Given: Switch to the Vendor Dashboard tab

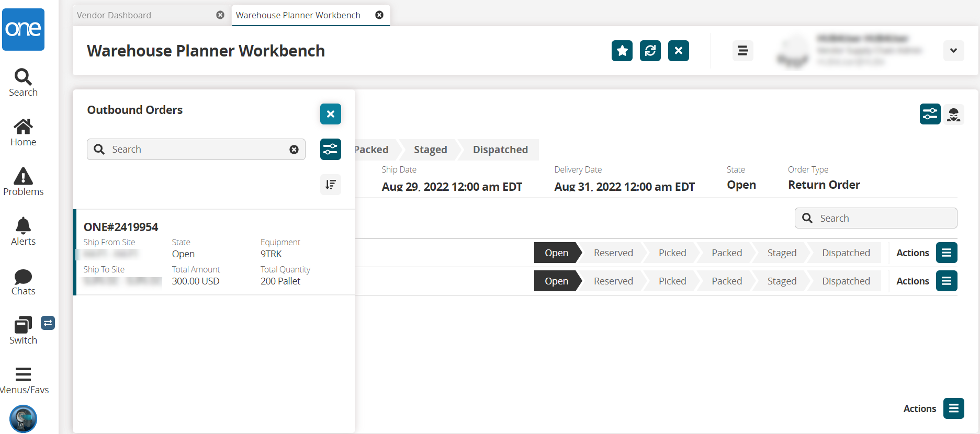Looking at the screenshot, I should point(114,15).
